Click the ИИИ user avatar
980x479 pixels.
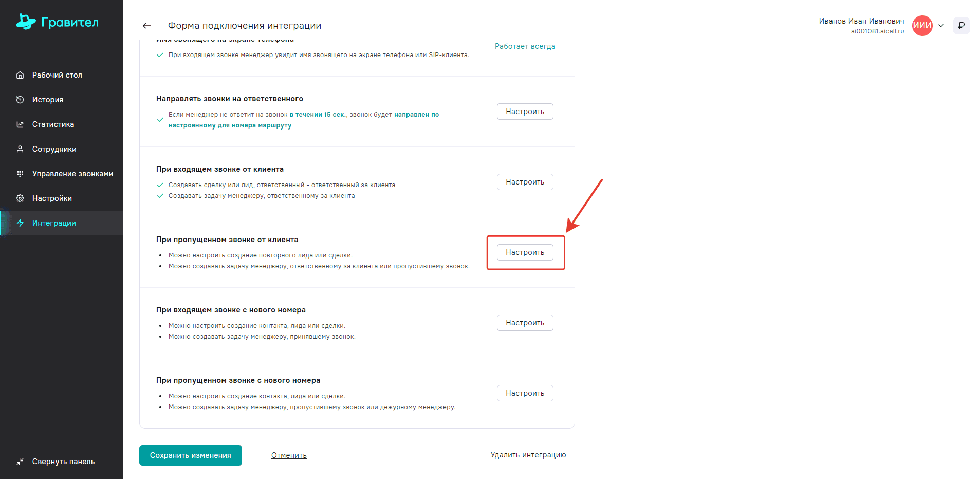click(x=922, y=26)
